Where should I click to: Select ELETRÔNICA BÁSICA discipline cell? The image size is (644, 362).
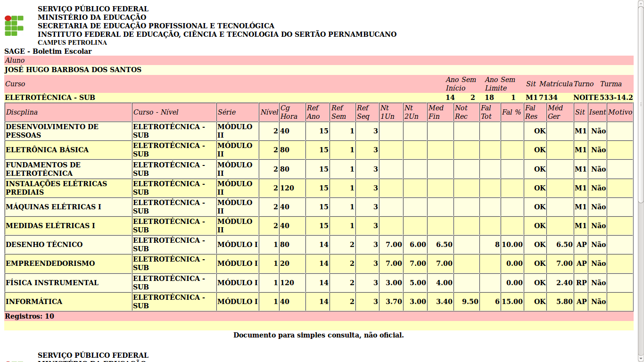click(68, 150)
